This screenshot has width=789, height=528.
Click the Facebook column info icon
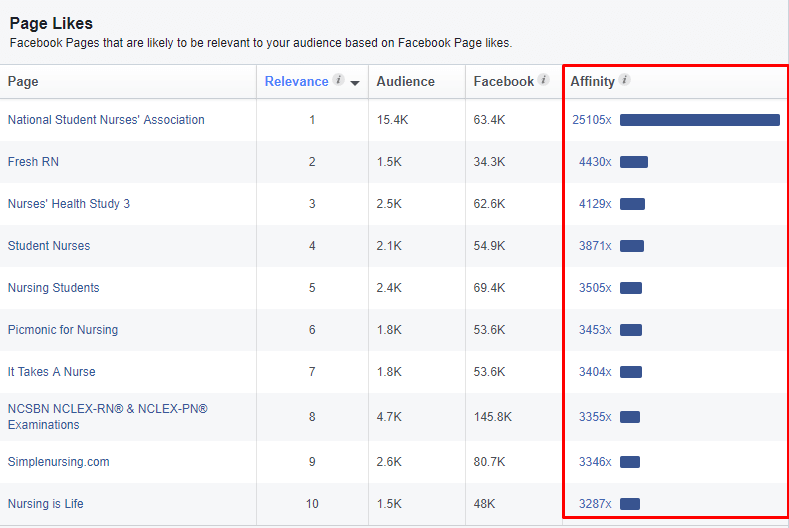tap(543, 80)
